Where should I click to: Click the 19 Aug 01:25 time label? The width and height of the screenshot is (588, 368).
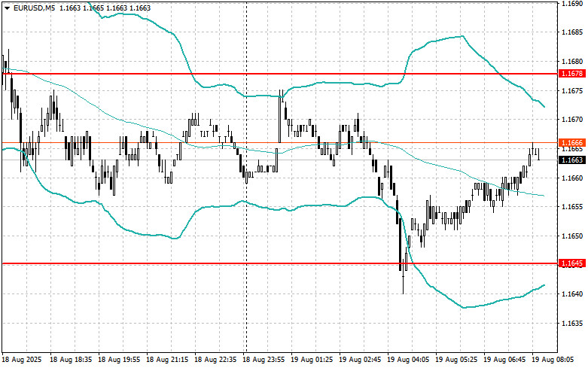312,360
